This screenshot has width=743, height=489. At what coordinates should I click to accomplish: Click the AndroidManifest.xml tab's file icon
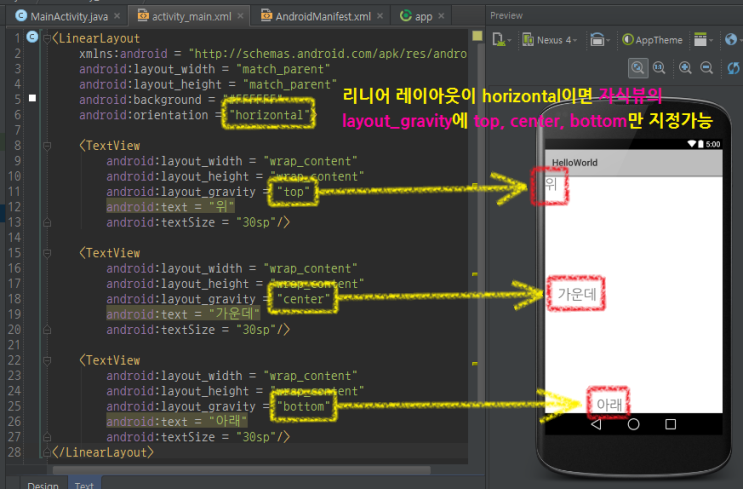[267, 16]
